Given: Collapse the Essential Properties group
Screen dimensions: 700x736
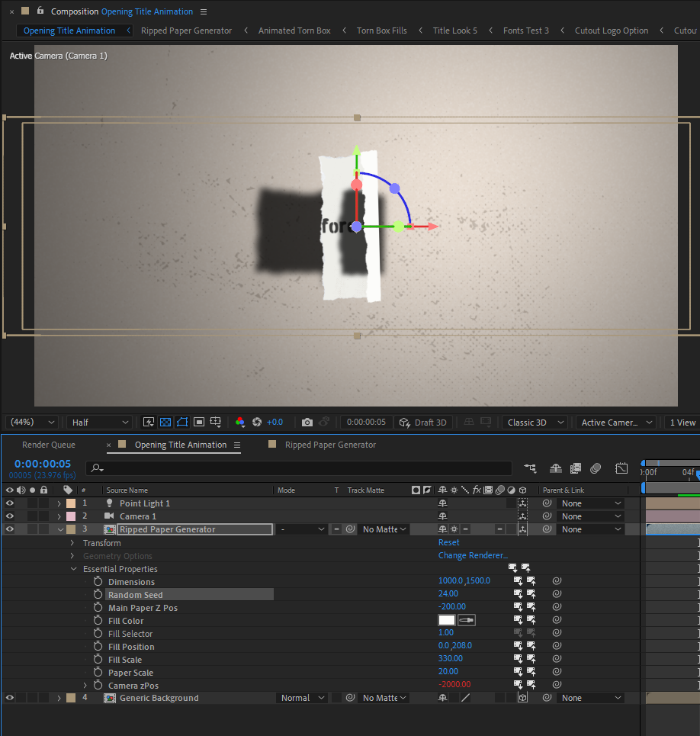Looking at the screenshot, I should (x=74, y=568).
